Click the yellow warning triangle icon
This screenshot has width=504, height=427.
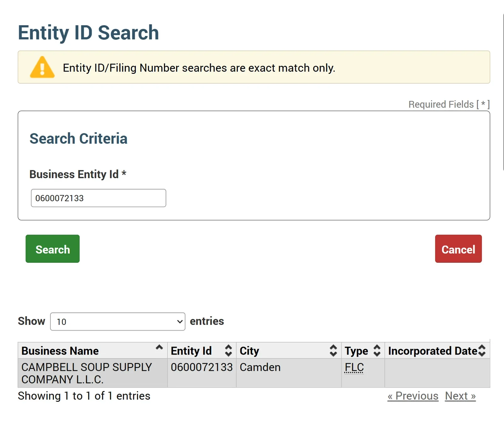point(42,67)
